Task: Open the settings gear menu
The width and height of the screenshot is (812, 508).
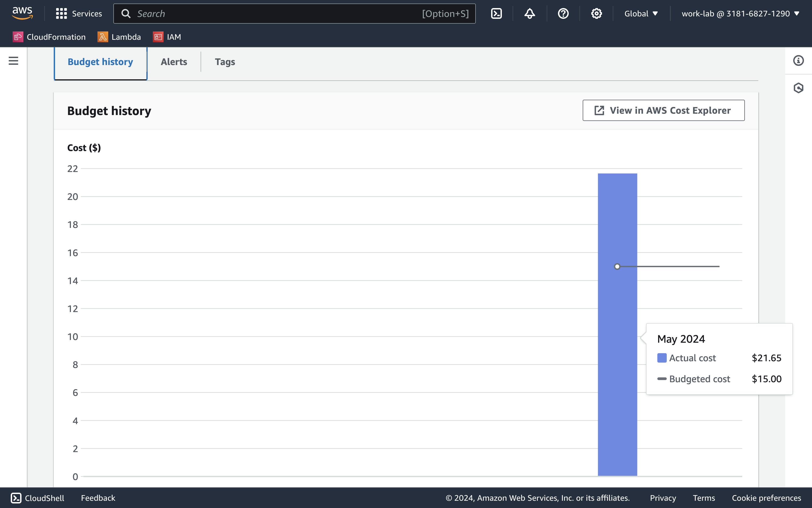Action: coord(596,13)
